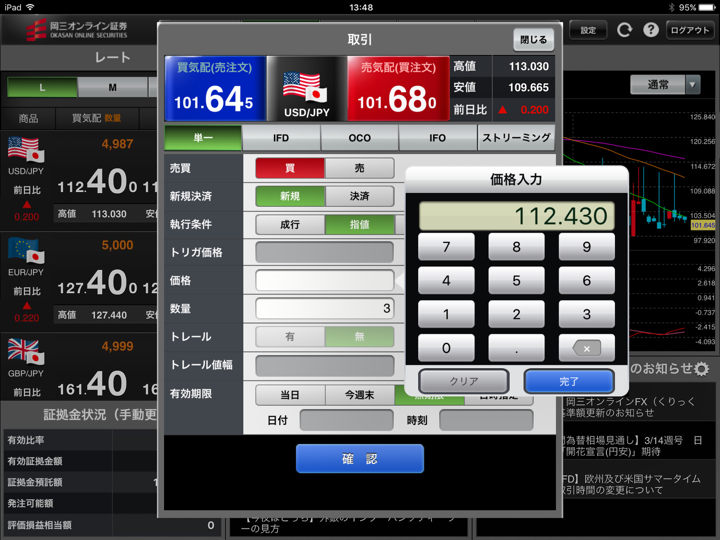Switch the order side to 売 (sell)

359,168
